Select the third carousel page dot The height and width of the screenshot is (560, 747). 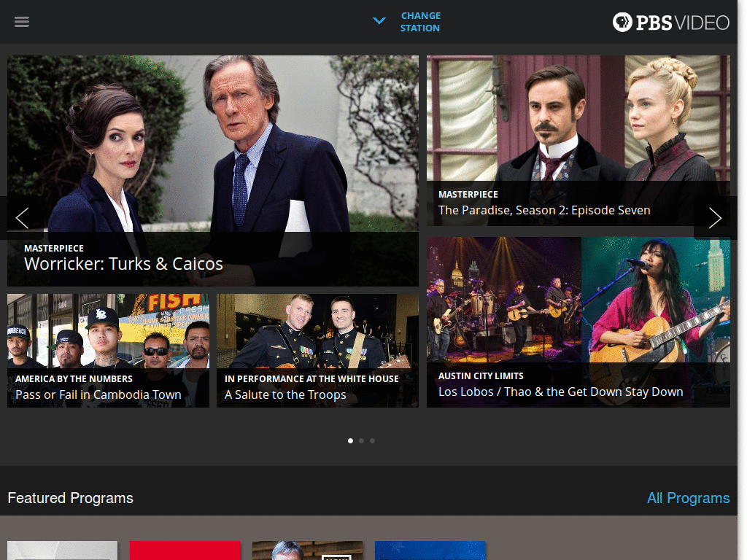[373, 441]
